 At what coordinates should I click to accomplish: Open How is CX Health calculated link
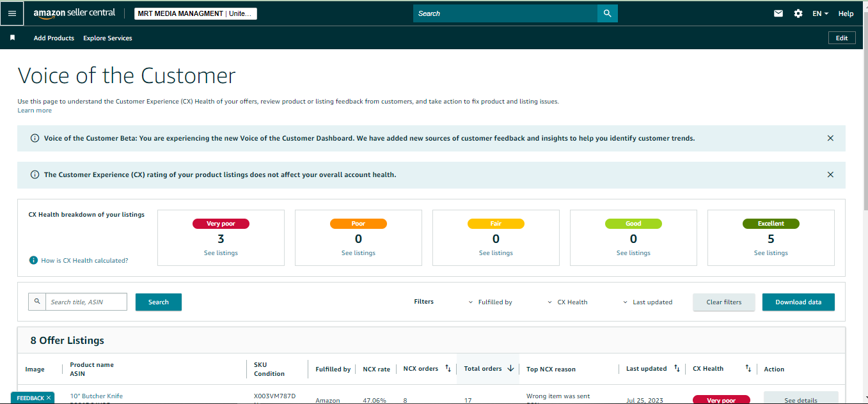[84, 260]
